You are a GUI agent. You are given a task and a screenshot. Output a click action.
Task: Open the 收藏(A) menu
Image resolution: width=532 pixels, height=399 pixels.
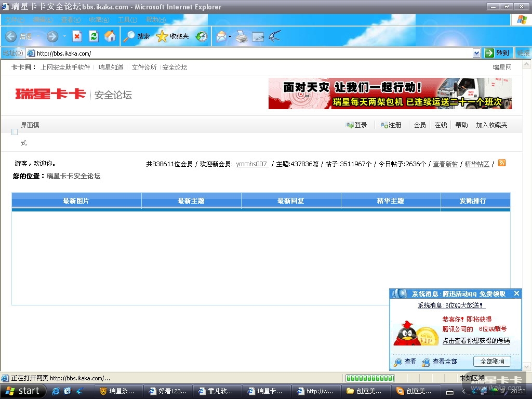coord(99,20)
